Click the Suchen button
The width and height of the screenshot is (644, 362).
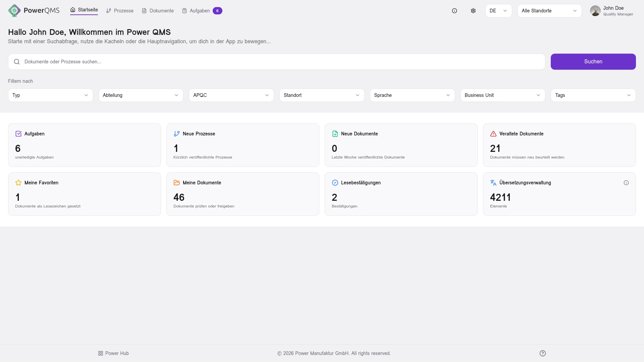(593, 62)
